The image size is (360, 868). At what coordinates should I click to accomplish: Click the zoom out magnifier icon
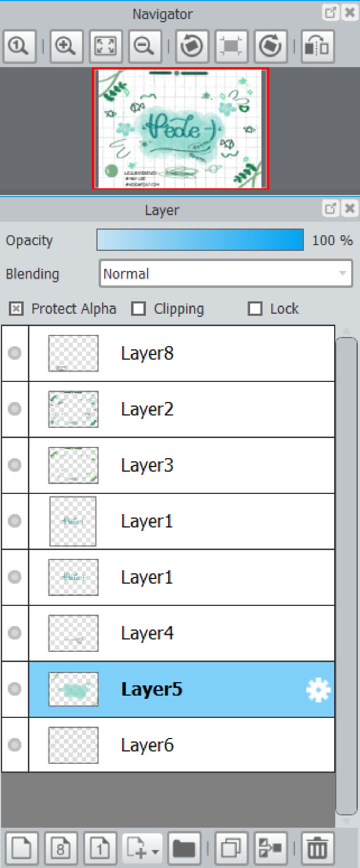click(144, 46)
